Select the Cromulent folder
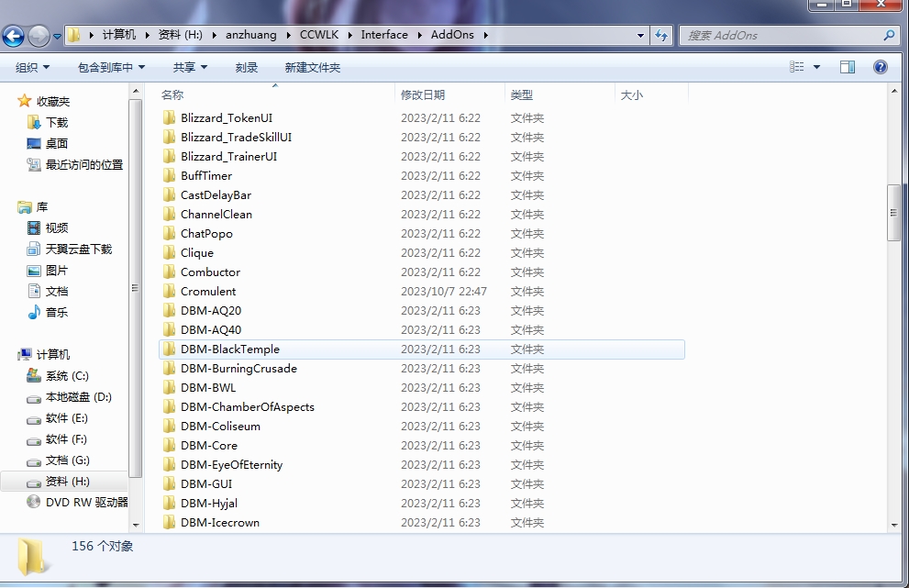The image size is (909, 588). (208, 292)
